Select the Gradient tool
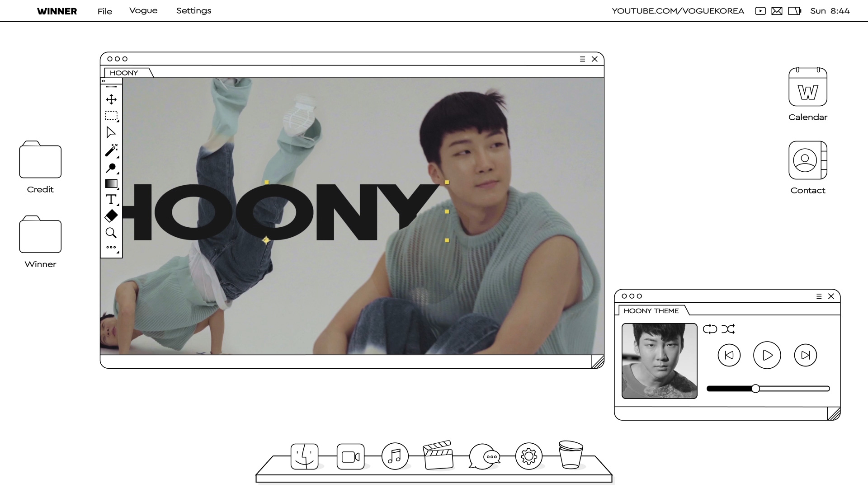Screen dimensions: 868x488 [111, 183]
